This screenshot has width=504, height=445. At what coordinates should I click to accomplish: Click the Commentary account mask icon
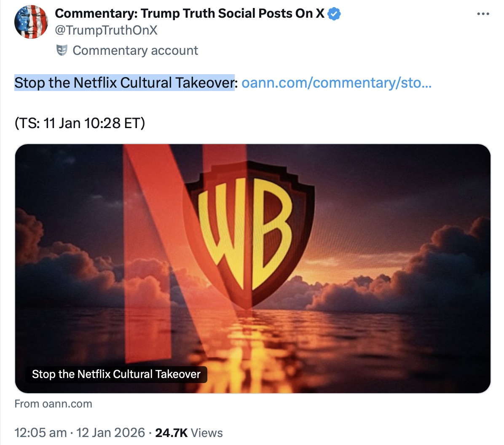[x=62, y=51]
